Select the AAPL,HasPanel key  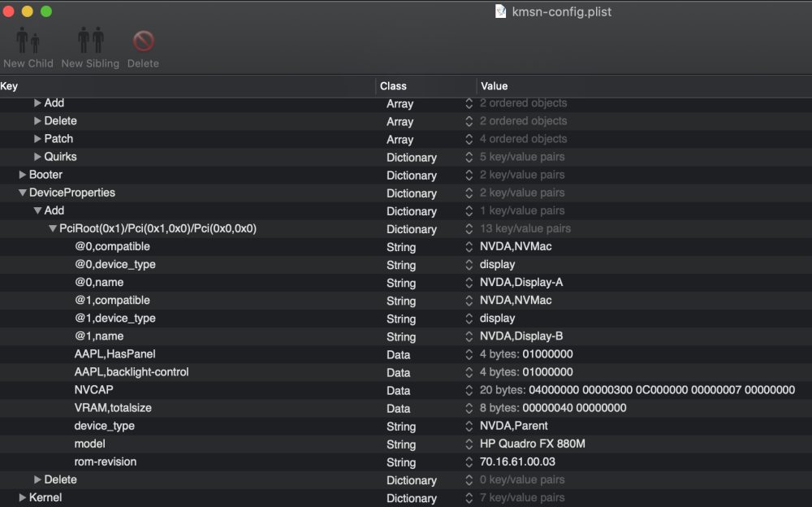[115, 354]
